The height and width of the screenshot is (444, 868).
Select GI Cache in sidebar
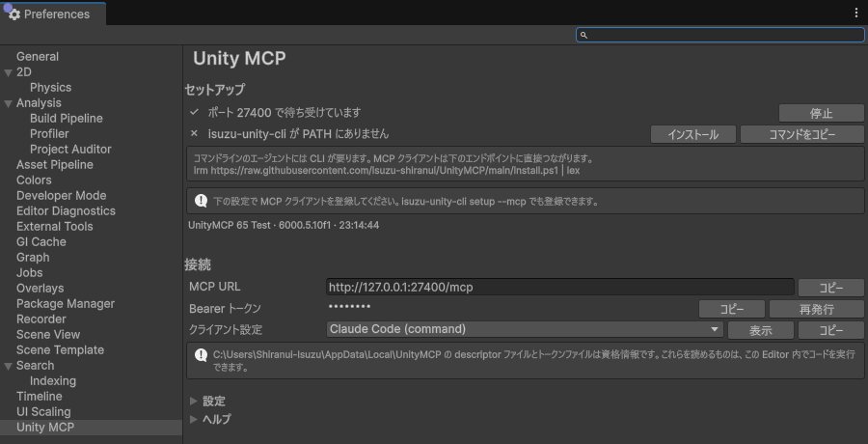(x=41, y=243)
